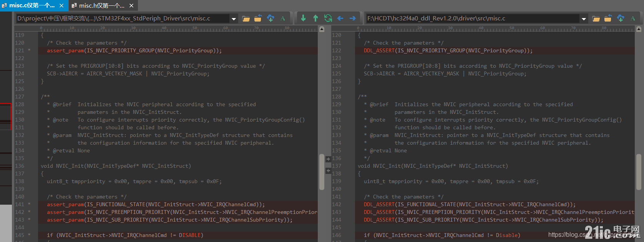
Task: Select right line DDL_ASSERT(IS_NVIC_PRIORITY_GROUP
Action: [448, 50]
